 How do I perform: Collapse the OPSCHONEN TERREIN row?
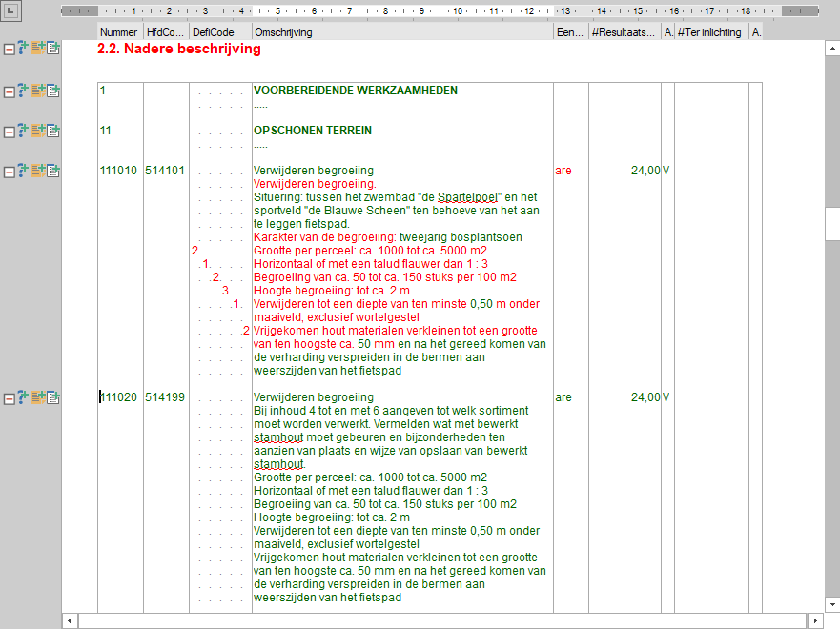[10, 132]
